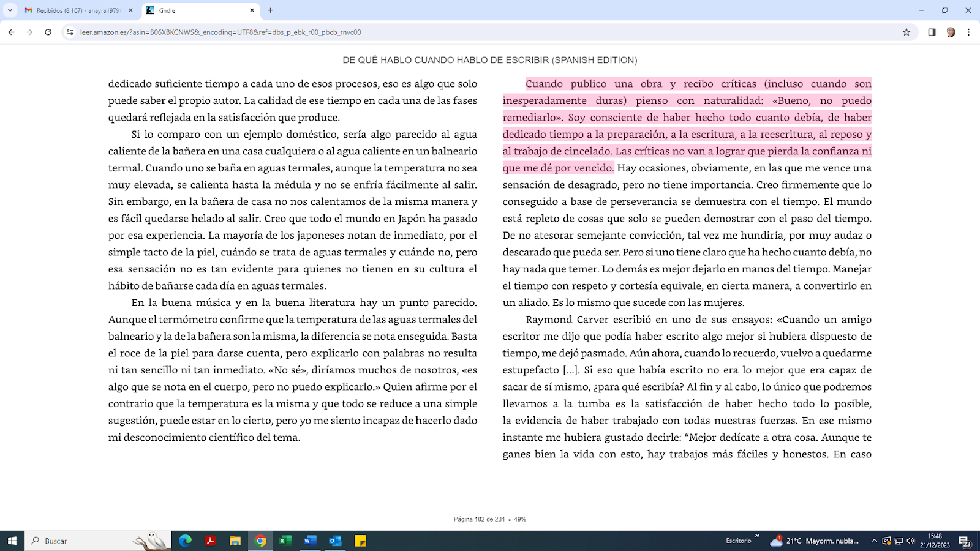This screenshot has height=551, width=980.
Task: Restore down the Chrome window
Action: click(x=944, y=10)
